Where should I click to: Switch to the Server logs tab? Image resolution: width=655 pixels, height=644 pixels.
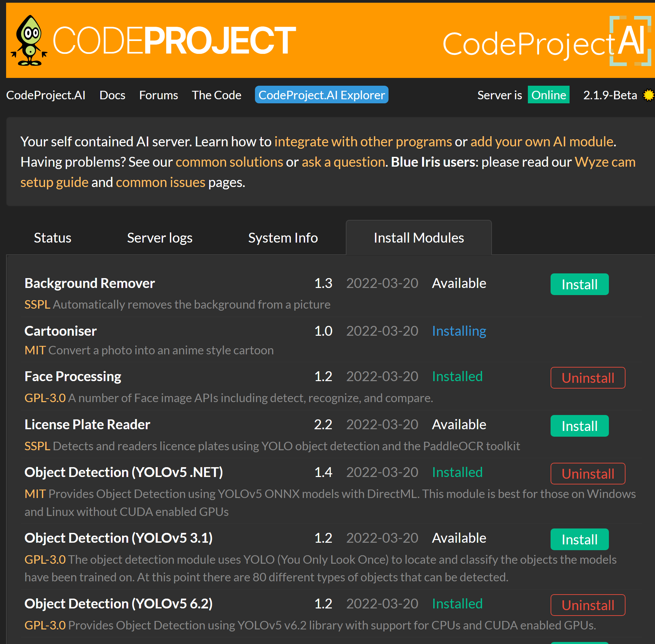click(160, 238)
